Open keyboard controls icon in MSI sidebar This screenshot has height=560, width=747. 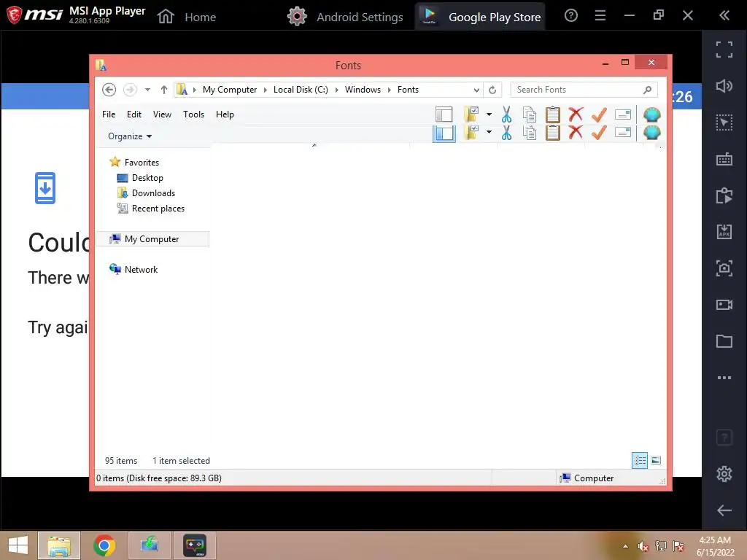coord(724,159)
